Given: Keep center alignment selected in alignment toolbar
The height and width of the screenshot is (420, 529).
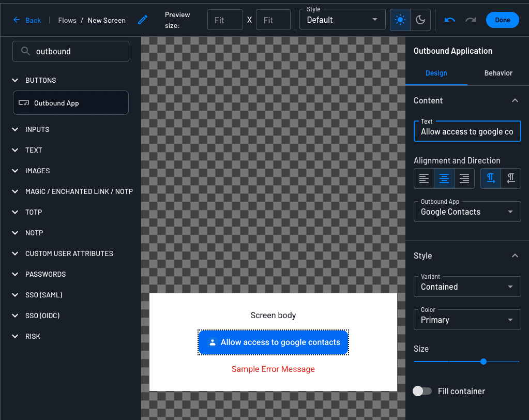Looking at the screenshot, I should coord(444,178).
